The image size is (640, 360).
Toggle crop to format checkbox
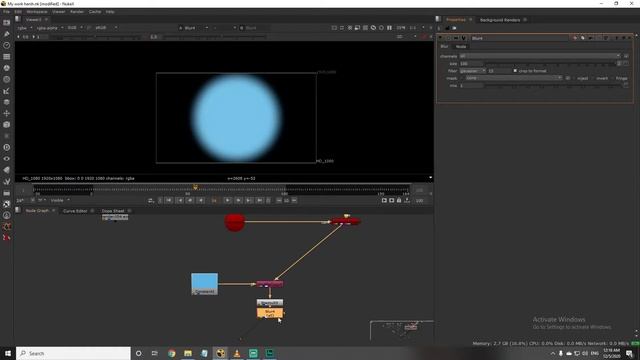[515, 71]
